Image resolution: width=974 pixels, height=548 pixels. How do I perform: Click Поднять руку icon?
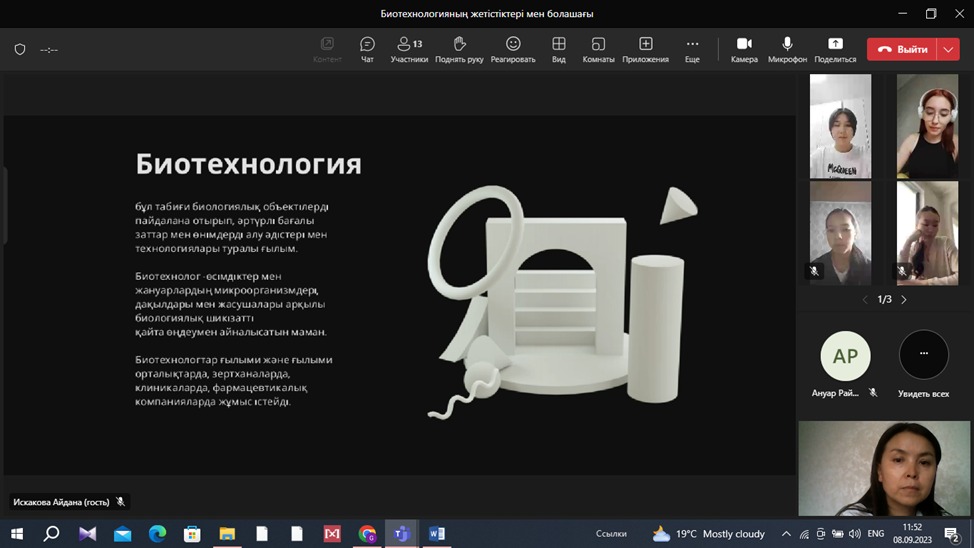point(460,49)
